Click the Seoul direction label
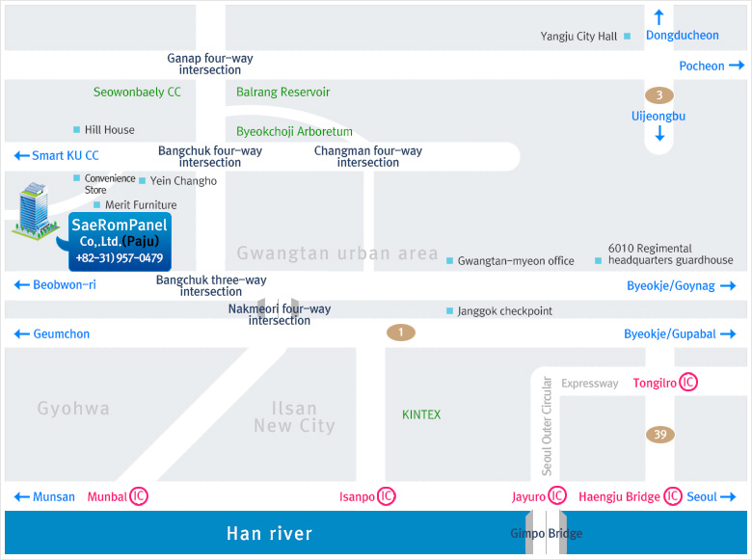 [x=702, y=496]
